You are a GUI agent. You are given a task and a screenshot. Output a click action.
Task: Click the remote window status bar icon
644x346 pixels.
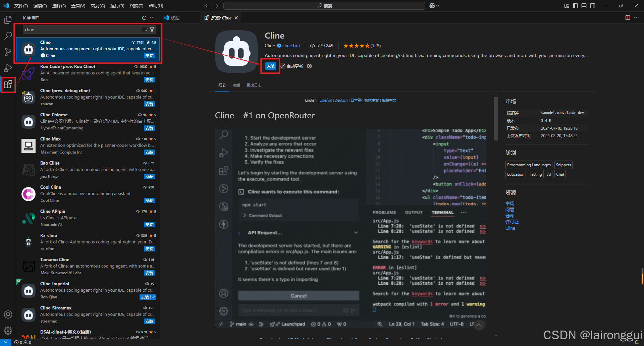tap(6, 342)
